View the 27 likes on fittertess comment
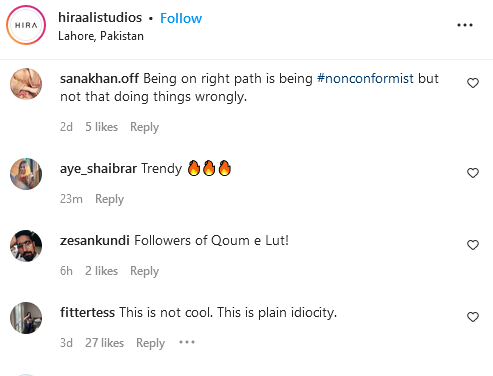This screenshot has width=493, height=376. [104, 343]
